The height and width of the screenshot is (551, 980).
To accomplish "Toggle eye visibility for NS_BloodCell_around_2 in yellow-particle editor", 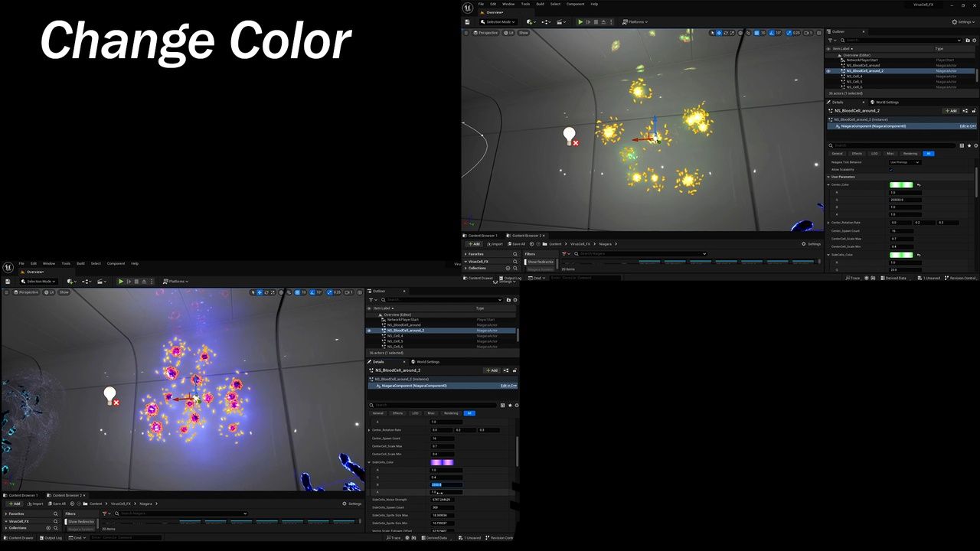I will point(828,70).
